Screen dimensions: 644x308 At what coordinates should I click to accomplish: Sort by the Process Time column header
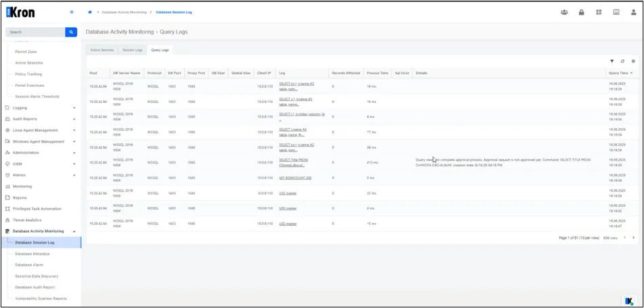pos(377,73)
